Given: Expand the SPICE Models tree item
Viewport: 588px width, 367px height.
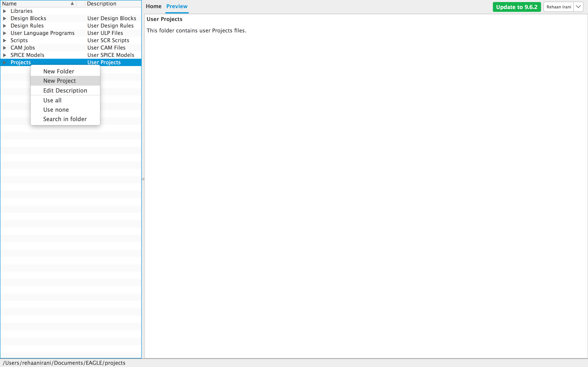Looking at the screenshot, I should pyautogui.click(x=5, y=55).
